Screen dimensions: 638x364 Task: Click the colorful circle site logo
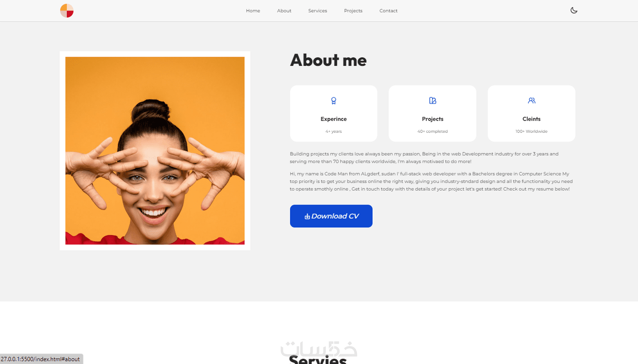[x=67, y=11]
